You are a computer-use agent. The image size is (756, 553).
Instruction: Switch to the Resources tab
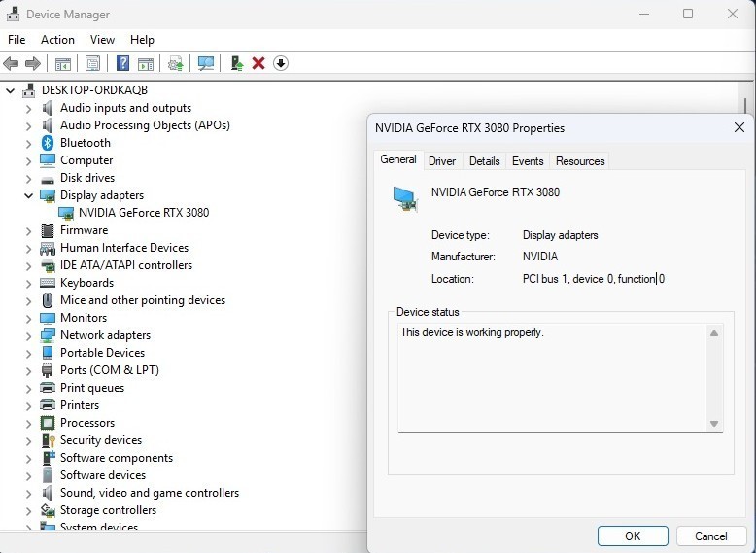(580, 161)
